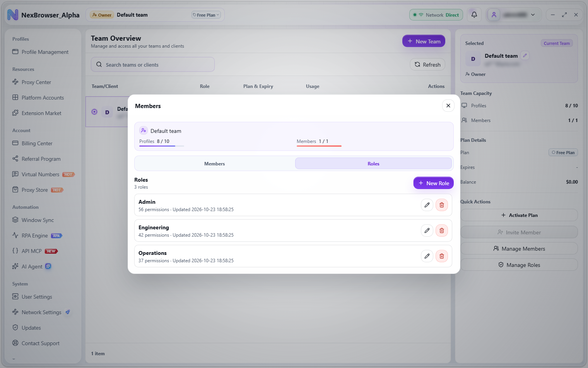The width and height of the screenshot is (588, 368).
Task: Open RPA Engine
Action: coord(37,236)
